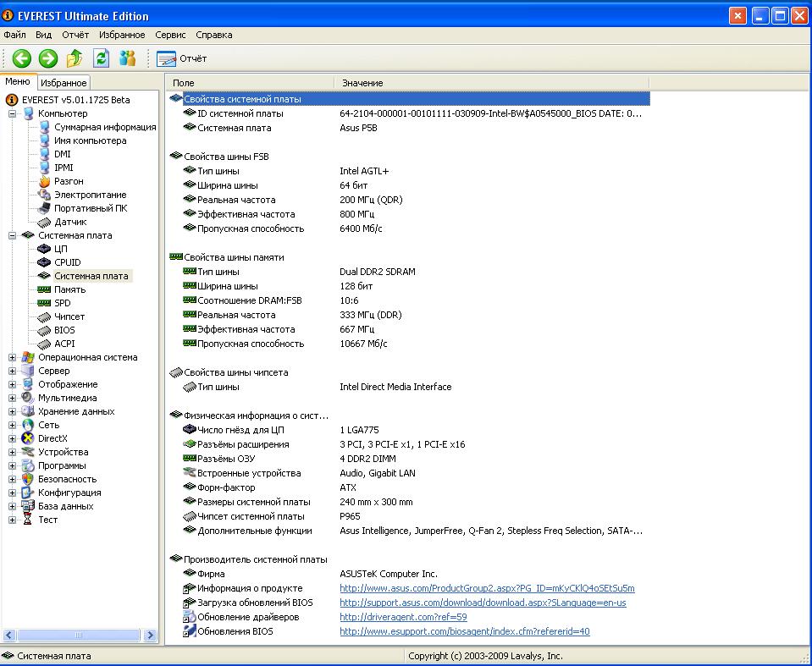Expand the Операционная система node
The height and width of the screenshot is (666, 812).
click(x=12, y=358)
